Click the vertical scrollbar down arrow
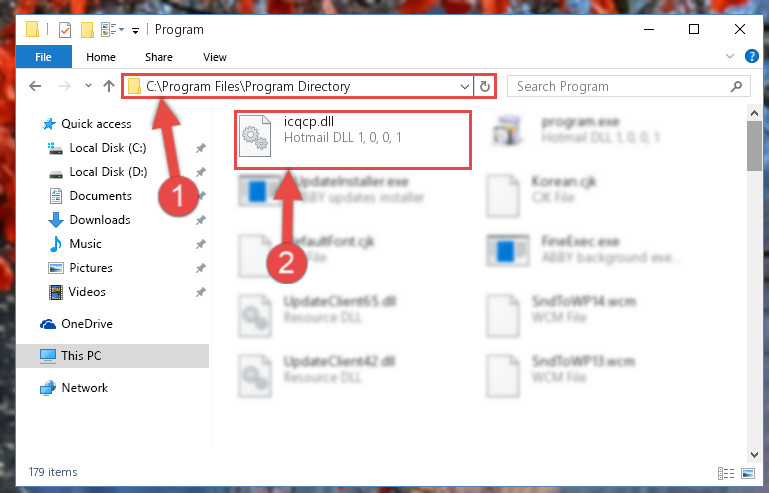The image size is (769, 493). point(754,455)
